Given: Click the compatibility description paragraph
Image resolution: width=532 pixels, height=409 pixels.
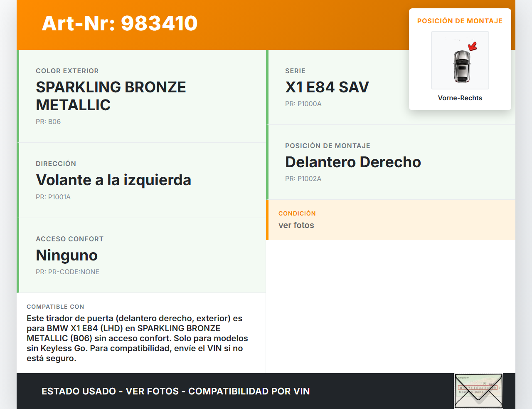Looking at the screenshot, I should (138, 338).
